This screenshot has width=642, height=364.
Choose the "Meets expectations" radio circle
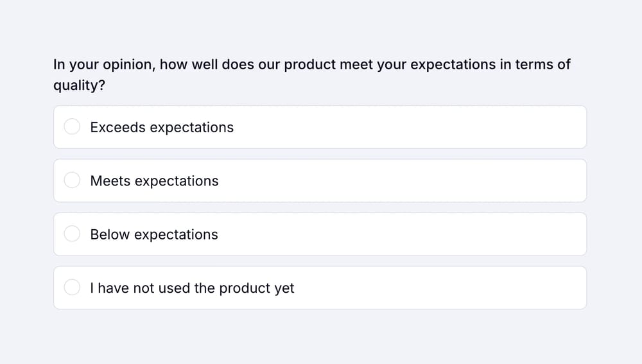(x=73, y=181)
